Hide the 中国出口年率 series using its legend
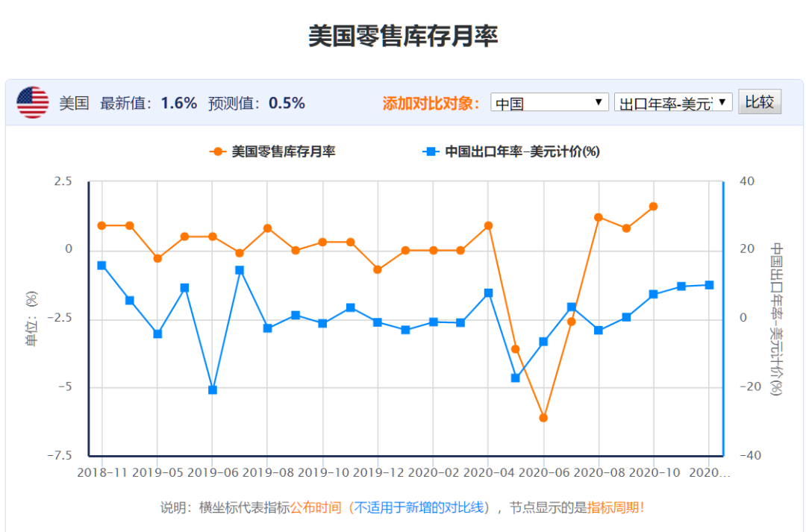Image resolution: width=806 pixels, height=532 pixels. click(x=507, y=151)
